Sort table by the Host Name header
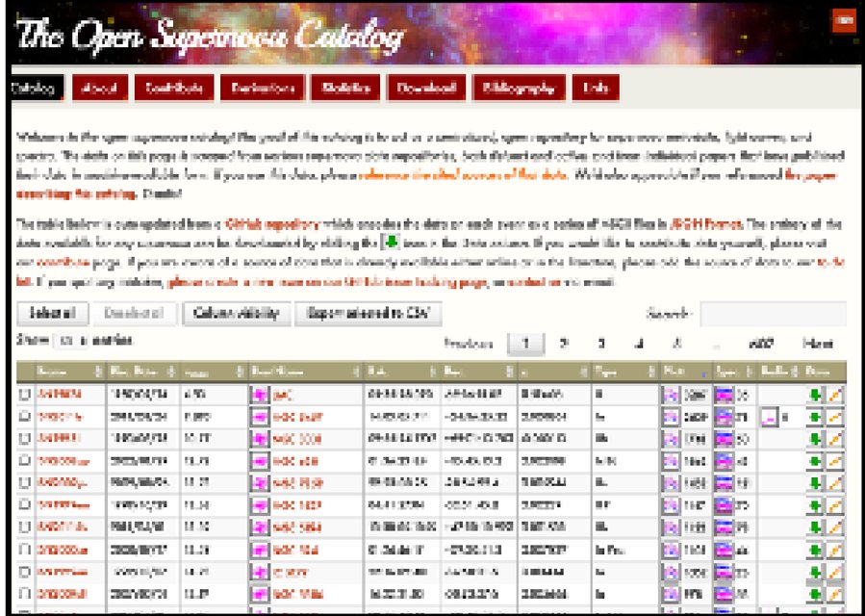865x616 pixels. (306, 372)
